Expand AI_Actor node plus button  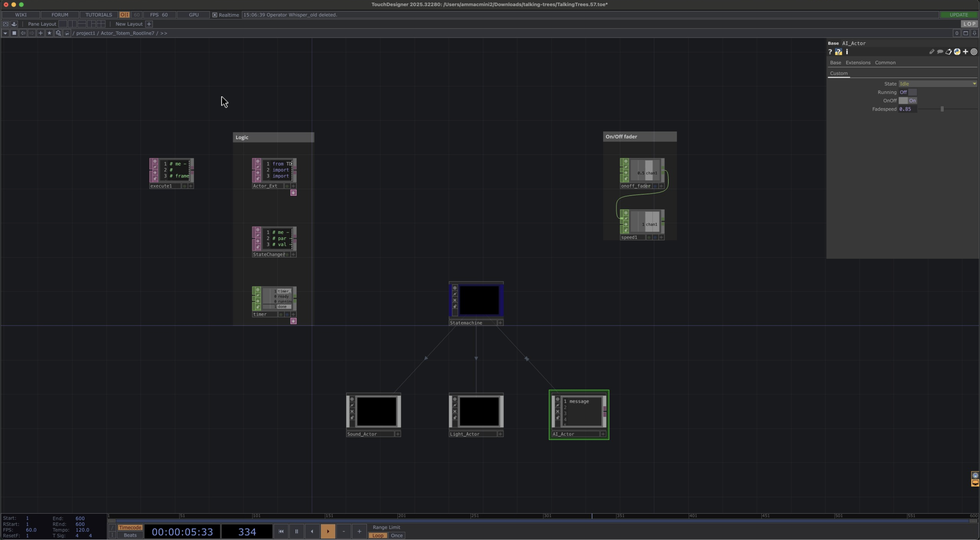coord(603,434)
